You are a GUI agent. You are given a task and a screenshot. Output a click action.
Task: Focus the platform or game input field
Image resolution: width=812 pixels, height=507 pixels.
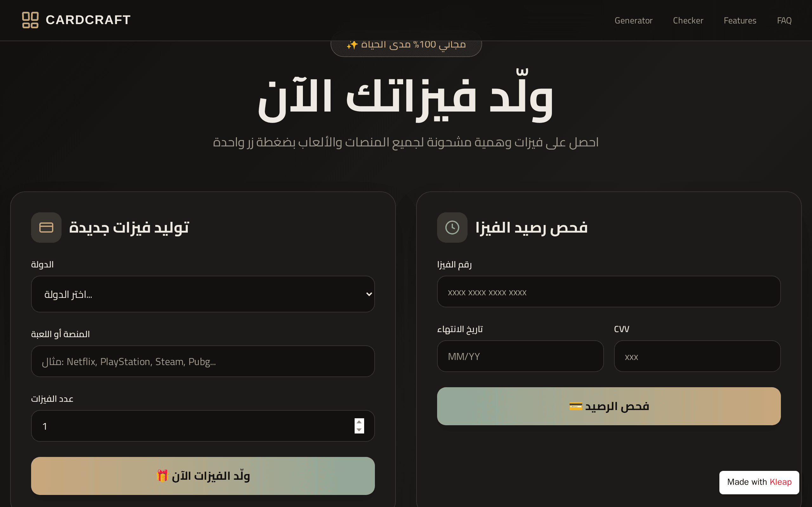203,361
